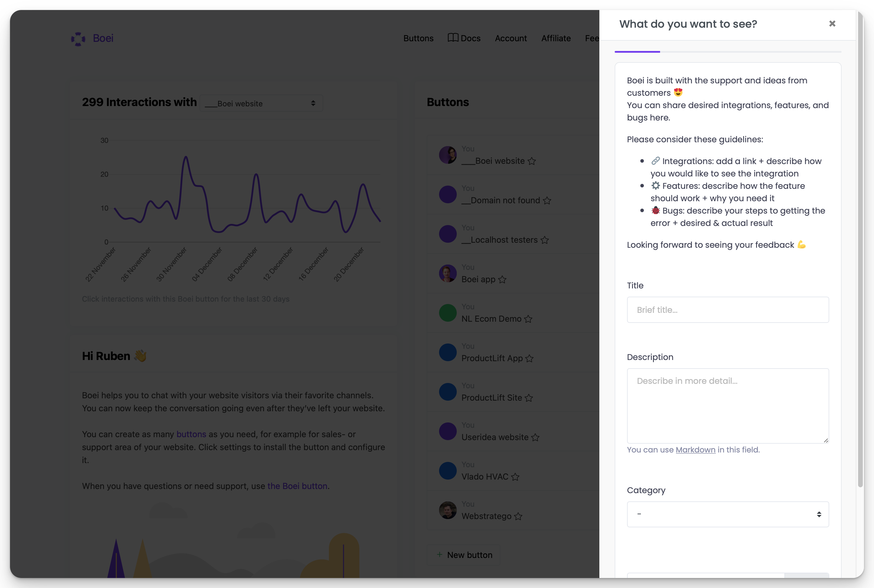Viewport: 874px width, 588px height.
Task: Open the interactions website selector dropdown
Action: tap(261, 103)
